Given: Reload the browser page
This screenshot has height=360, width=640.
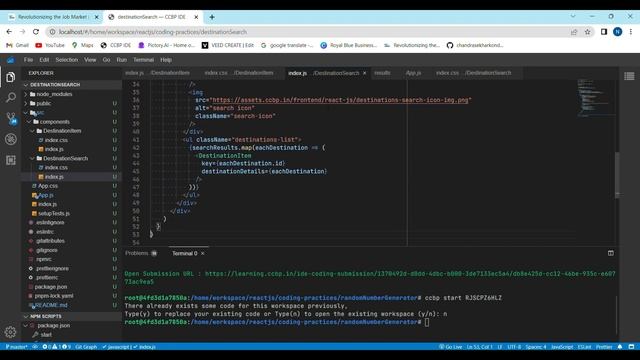Looking at the screenshot, I should pyautogui.click(x=36, y=32).
